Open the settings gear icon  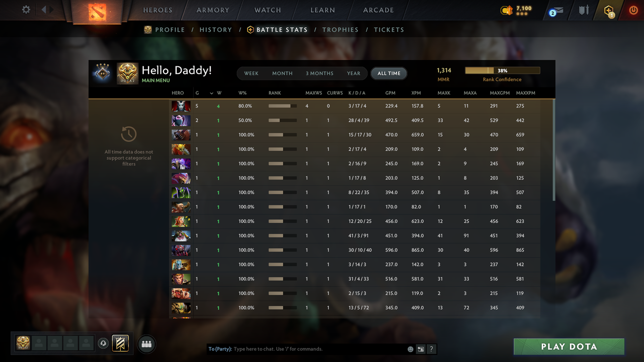pyautogui.click(x=26, y=10)
